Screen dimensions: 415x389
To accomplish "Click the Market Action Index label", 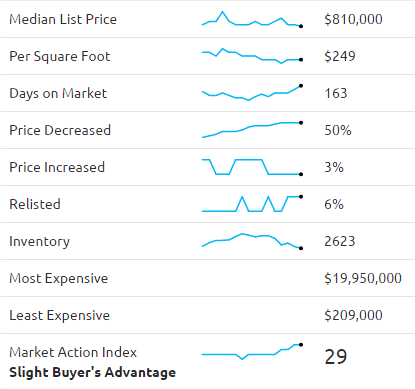I will click(73, 352).
